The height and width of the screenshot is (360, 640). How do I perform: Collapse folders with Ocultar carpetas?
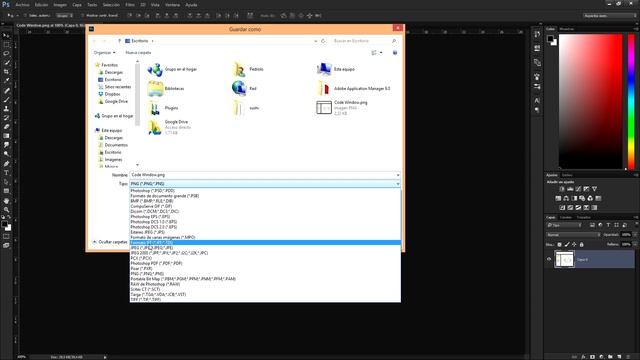click(110, 242)
